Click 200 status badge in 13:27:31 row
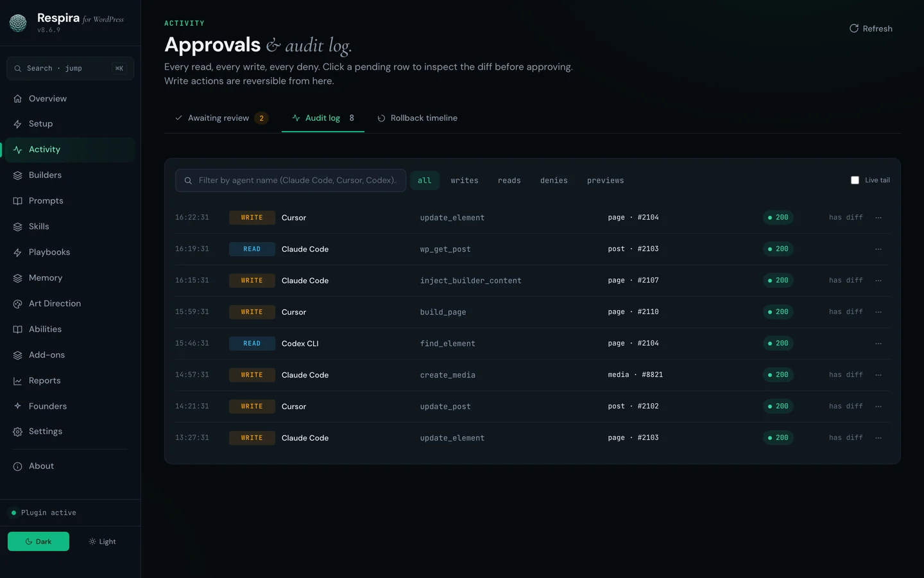 click(778, 438)
